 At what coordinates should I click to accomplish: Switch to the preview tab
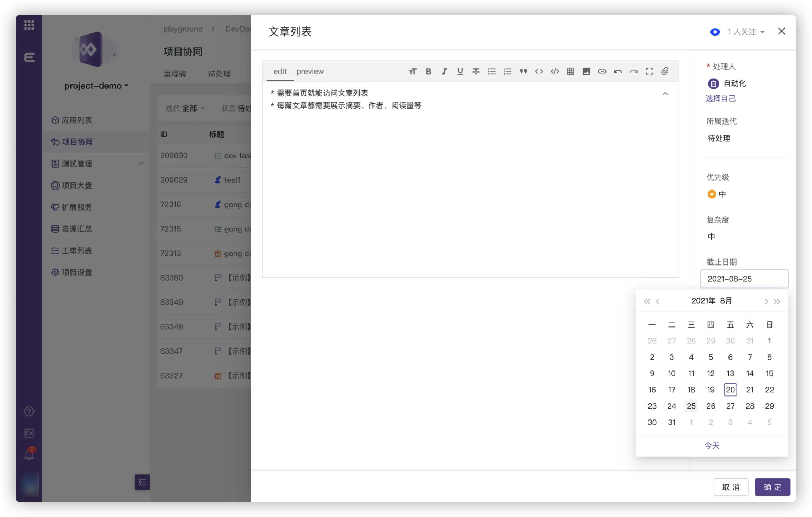click(x=310, y=71)
